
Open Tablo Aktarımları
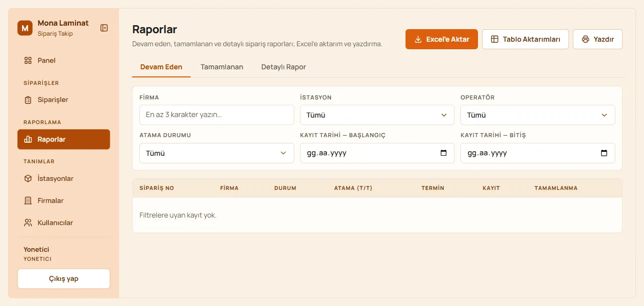525,39
